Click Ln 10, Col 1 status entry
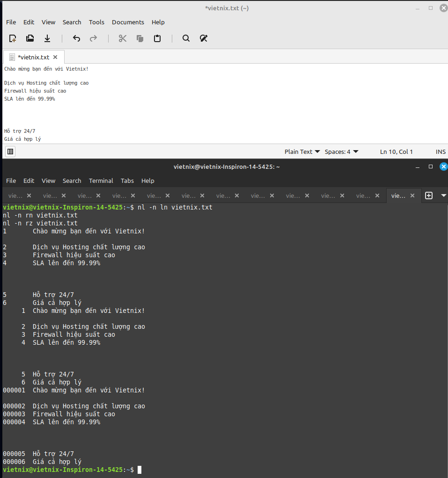Viewport: 448px width, 478px height. 396,152
